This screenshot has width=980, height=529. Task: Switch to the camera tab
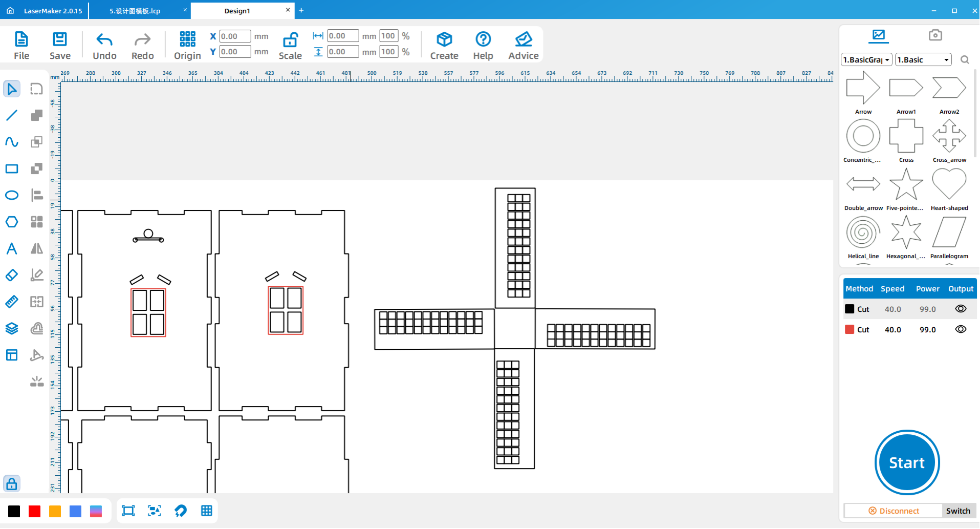pyautogui.click(x=935, y=35)
